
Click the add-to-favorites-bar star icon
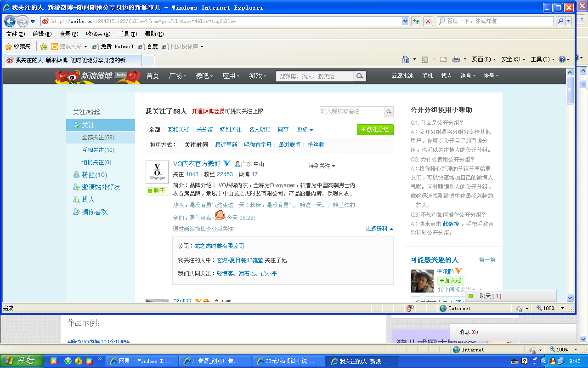pos(44,46)
